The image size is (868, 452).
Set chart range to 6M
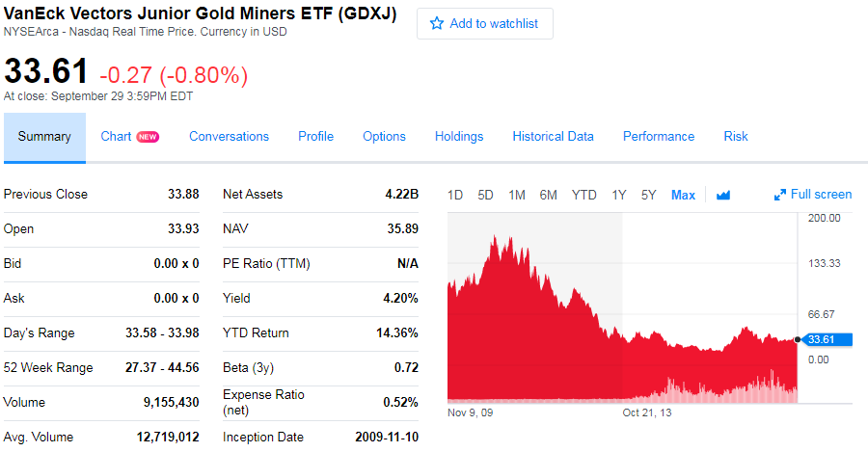pyautogui.click(x=548, y=195)
